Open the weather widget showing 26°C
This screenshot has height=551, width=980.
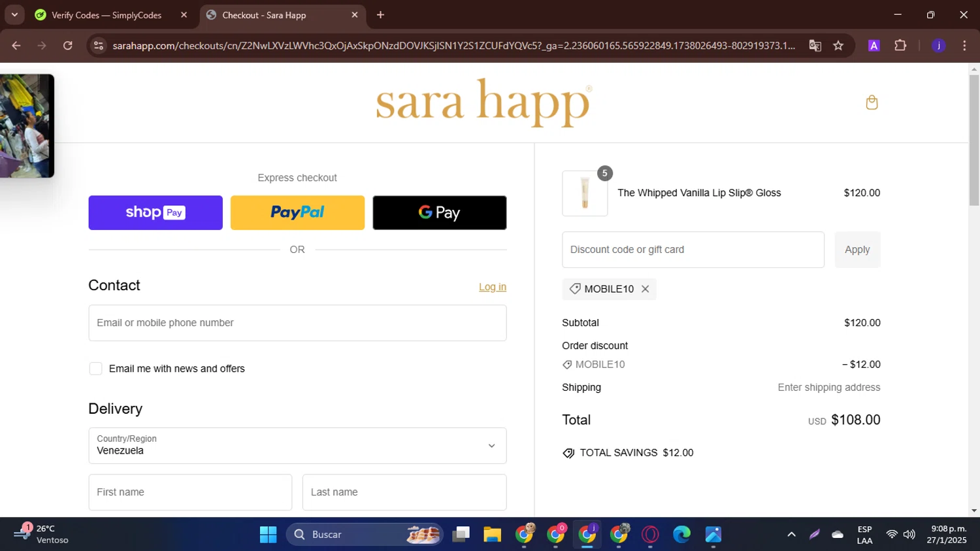click(42, 535)
